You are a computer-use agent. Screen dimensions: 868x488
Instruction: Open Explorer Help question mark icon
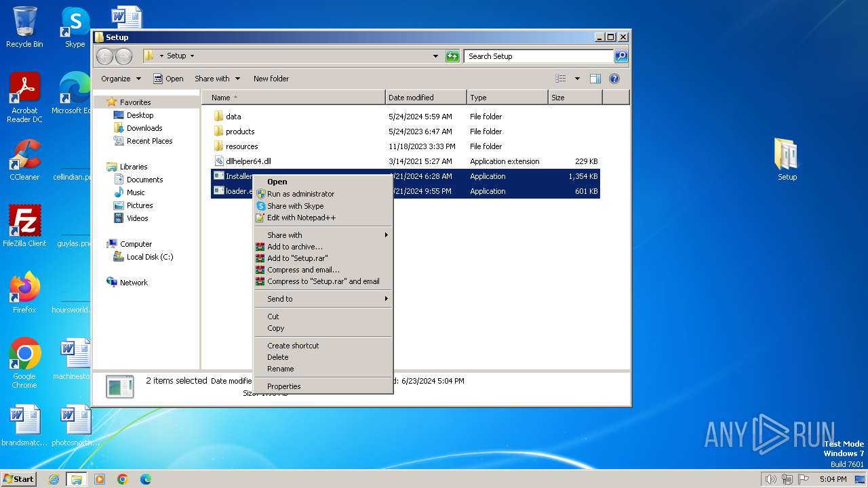[614, 79]
